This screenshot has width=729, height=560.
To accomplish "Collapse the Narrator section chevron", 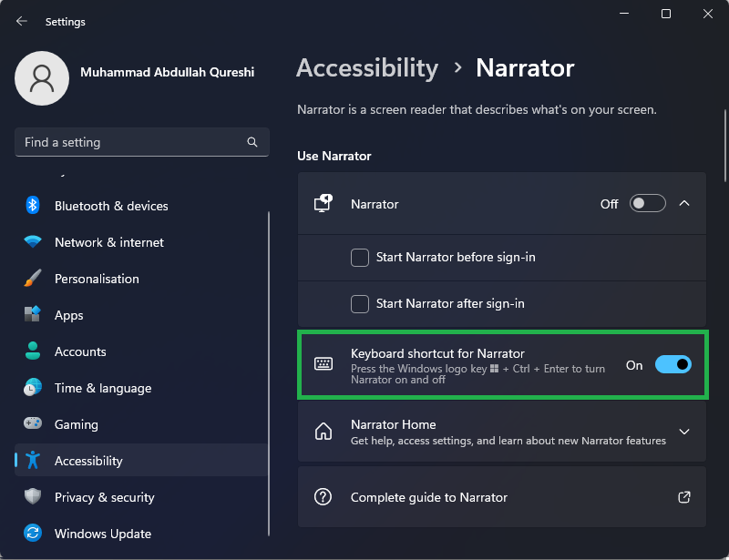I will point(684,204).
